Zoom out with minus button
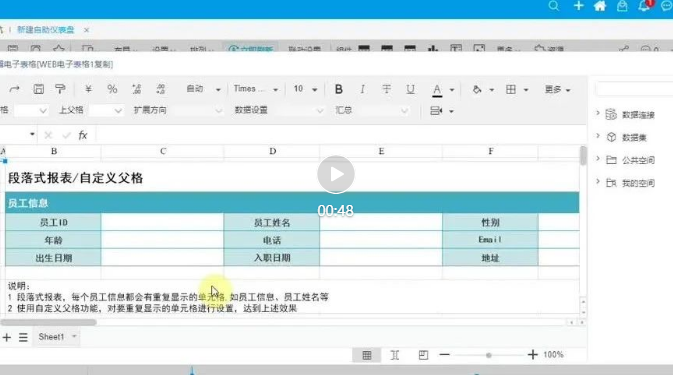This screenshot has height=375, width=673. pyautogui.click(x=445, y=355)
